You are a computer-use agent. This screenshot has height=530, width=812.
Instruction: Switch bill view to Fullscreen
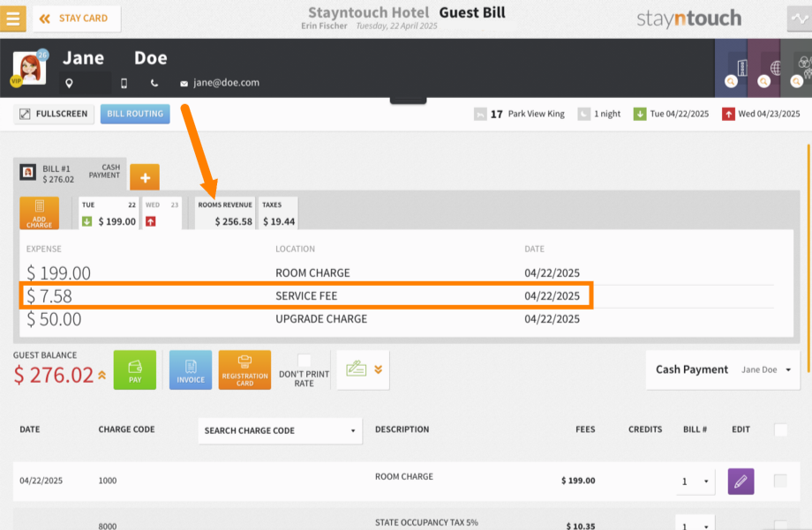coord(54,114)
